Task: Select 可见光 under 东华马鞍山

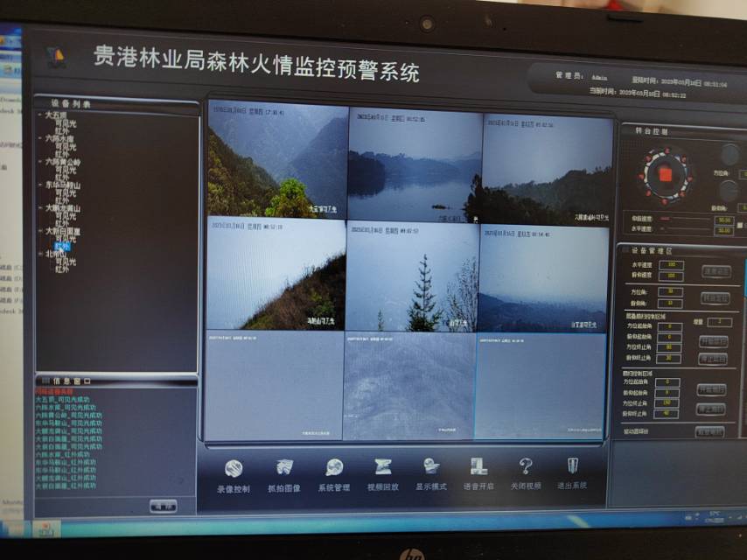Action: click(66, 192)
